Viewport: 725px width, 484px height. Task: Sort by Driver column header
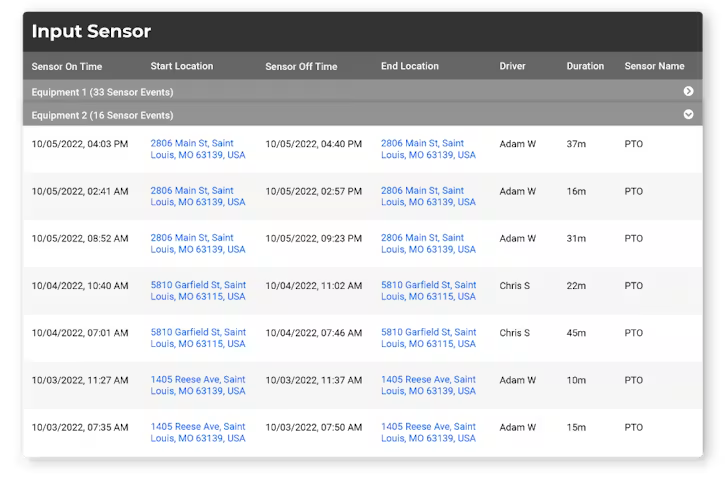(512, 66)
